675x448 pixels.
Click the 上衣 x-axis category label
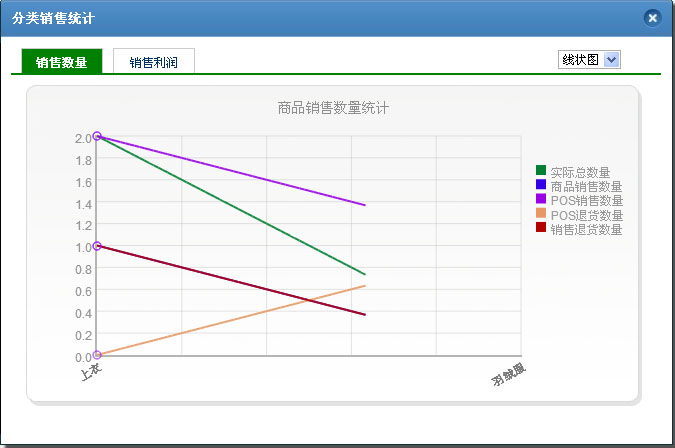90,372
